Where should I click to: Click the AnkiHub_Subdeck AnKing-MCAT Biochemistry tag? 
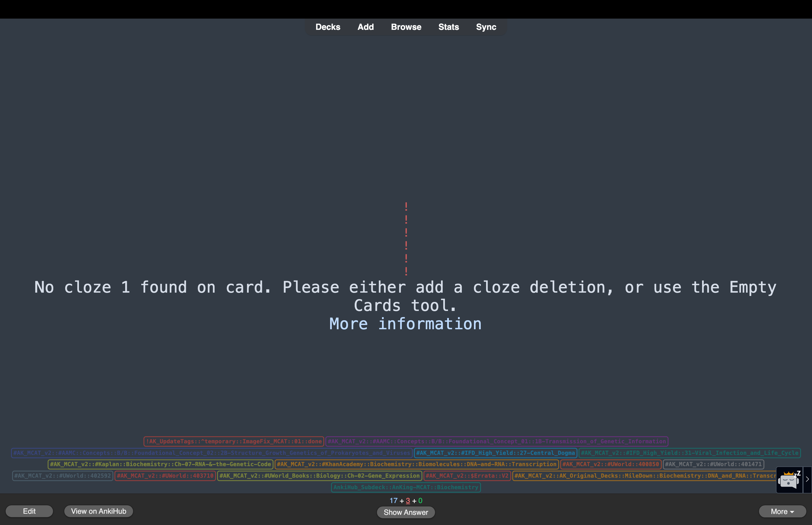(x=406, y=487)
